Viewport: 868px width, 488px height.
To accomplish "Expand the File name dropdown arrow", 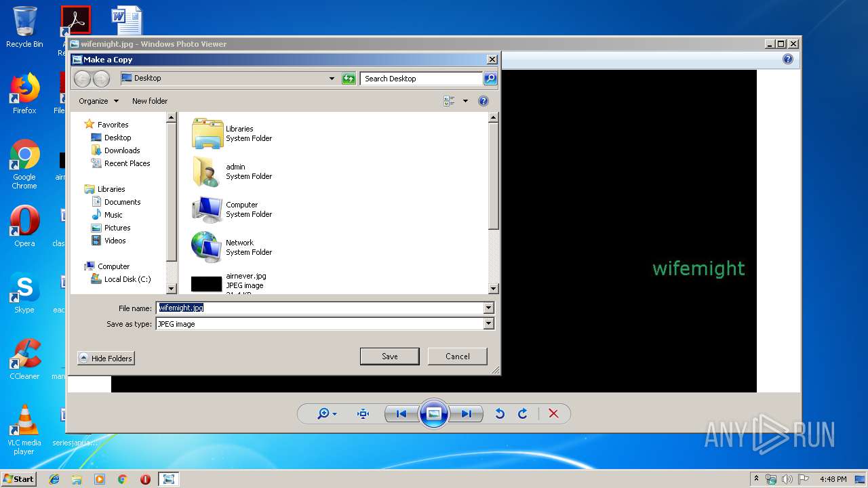I will click(x=488, y=308).
